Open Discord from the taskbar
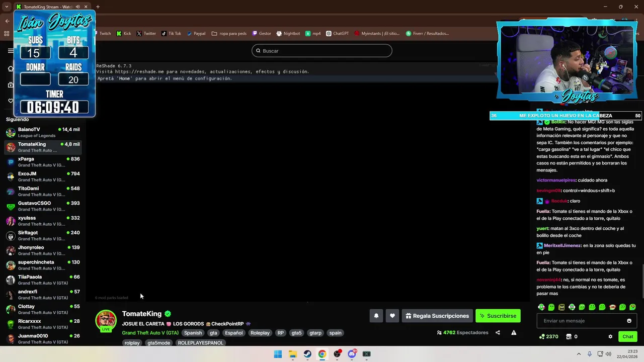 352,354
